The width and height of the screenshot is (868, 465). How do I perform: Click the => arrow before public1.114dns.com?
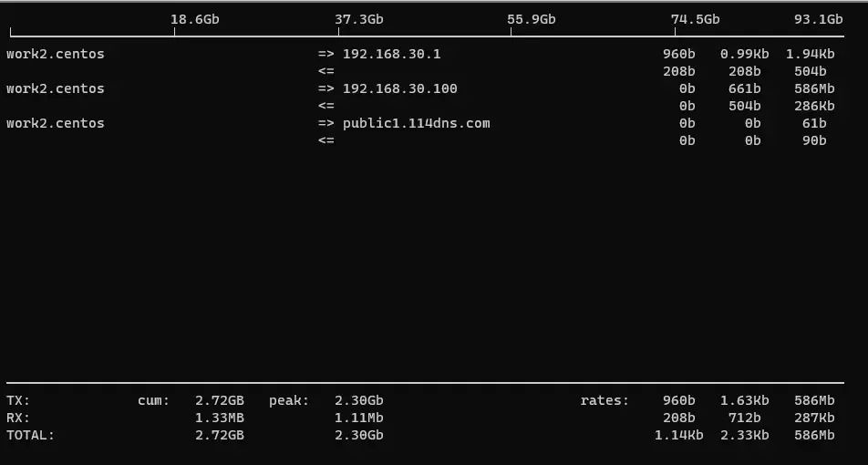coord(326,123)
